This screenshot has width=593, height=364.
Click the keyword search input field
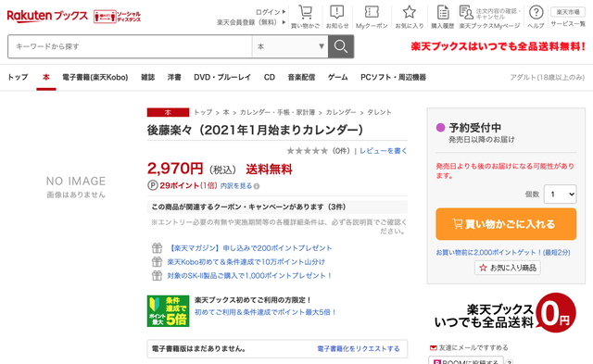coord(130,46)
